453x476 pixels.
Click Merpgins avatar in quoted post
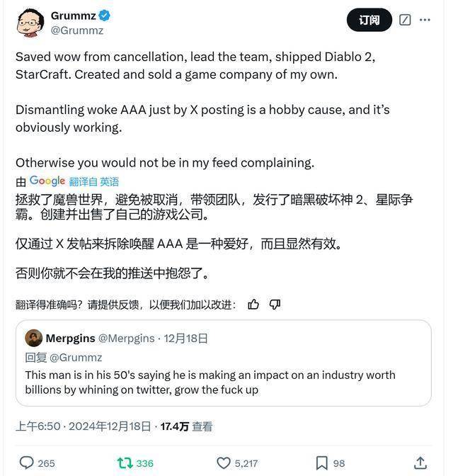click(x=33, y=338)
